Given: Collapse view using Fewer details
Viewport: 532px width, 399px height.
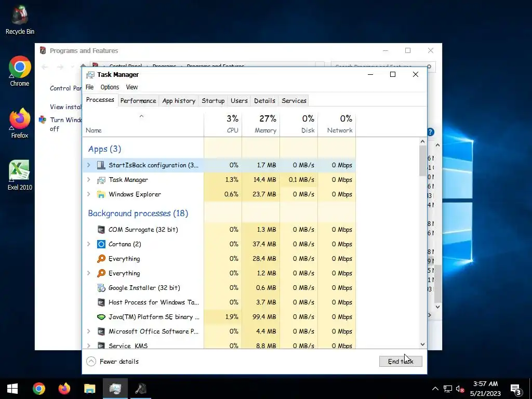Looking at the screenshot, I should pyautogui.click(x=113, y=362).
